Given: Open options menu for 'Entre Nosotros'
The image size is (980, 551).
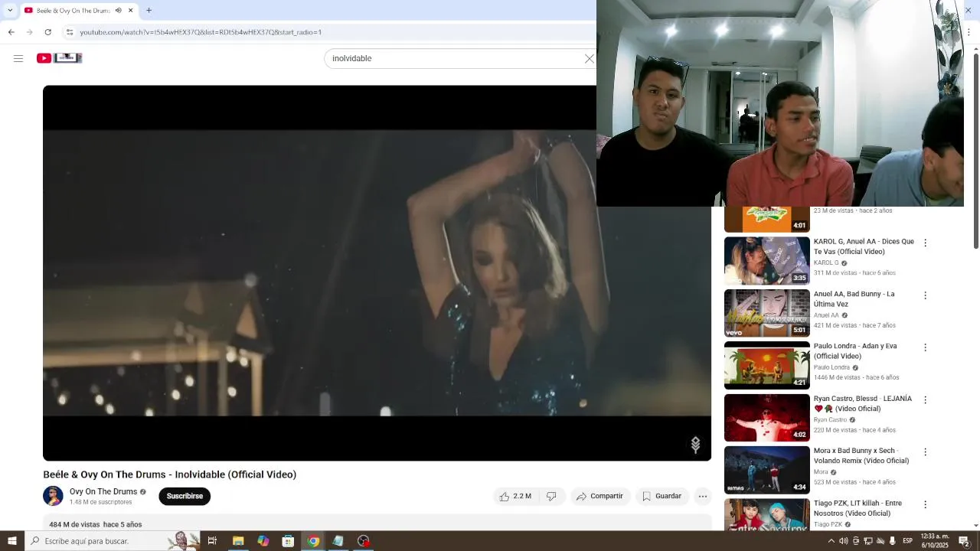Looking at the screenshot, I should tap(925, 504).
